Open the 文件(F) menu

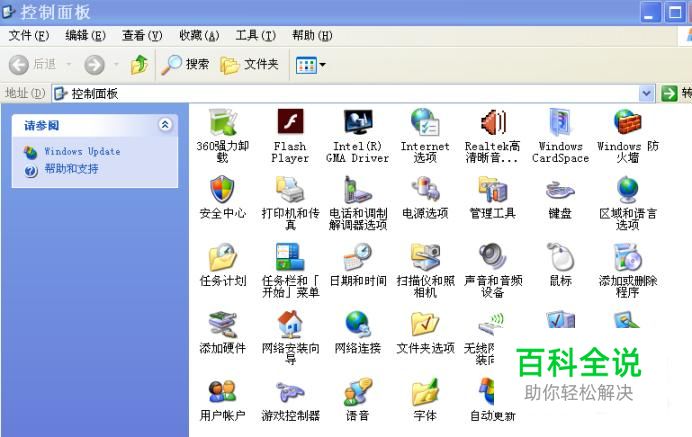[x=29, y=35]
